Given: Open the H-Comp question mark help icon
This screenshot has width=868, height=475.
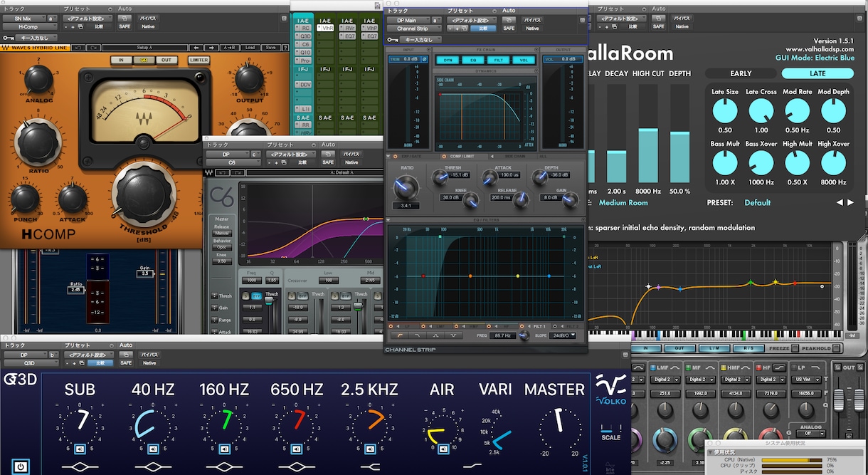Looking at the screenshot, I should coord(286,48).
